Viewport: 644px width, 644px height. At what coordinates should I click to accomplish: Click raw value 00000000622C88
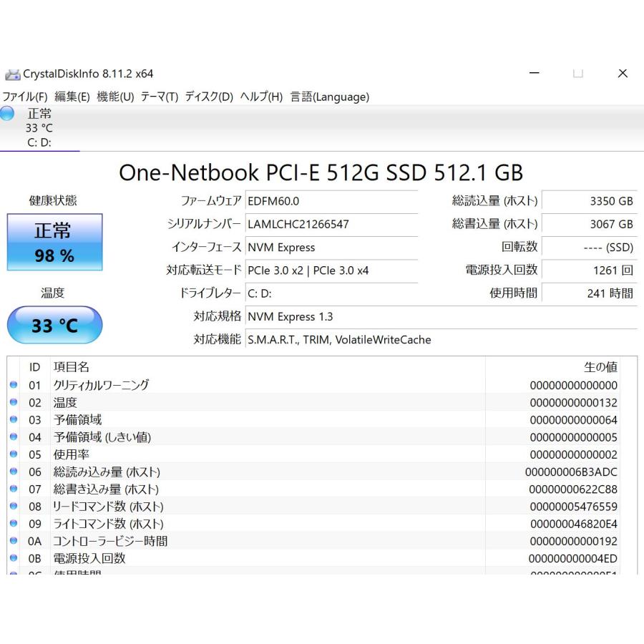coord(573,489)
